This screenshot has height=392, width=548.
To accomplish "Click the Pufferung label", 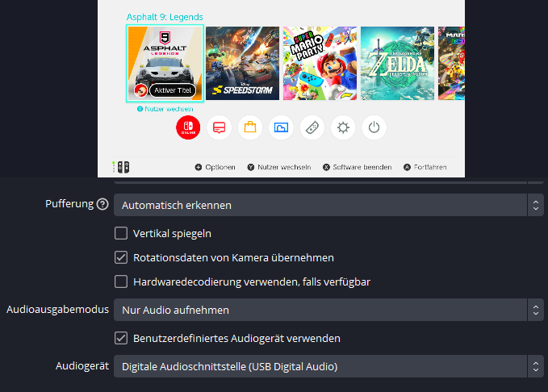I will [x=69, y=204].
